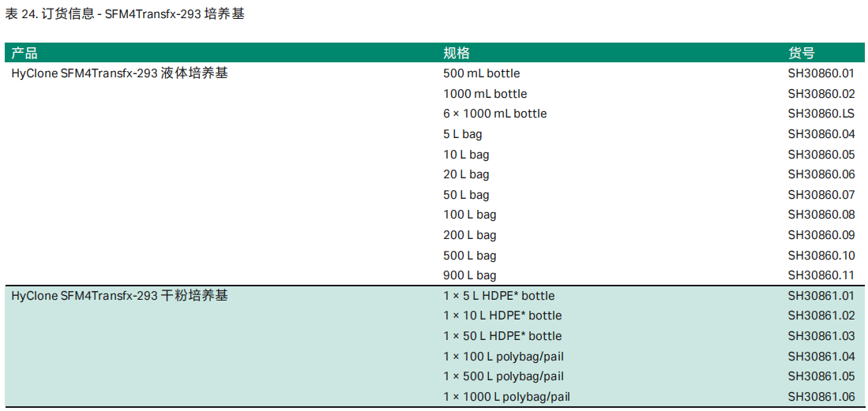Click catalog number SH30861.05
868x411 pixels.
coord(821,376)
